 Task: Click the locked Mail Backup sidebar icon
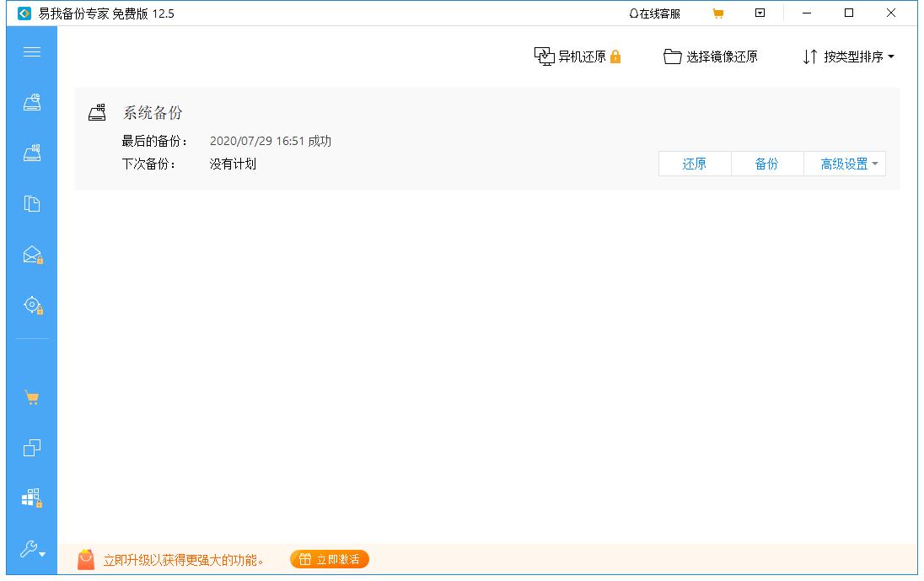point(32,254)
